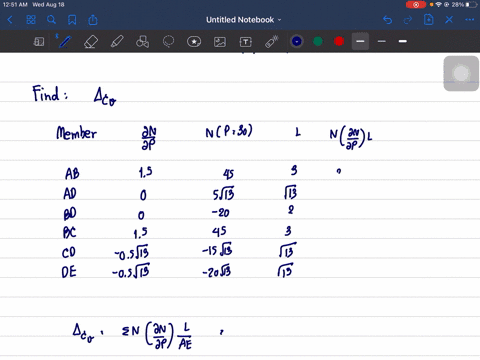480x360 pixels.
Task: Close the notebook with the X icon
Action: point(449,20)
